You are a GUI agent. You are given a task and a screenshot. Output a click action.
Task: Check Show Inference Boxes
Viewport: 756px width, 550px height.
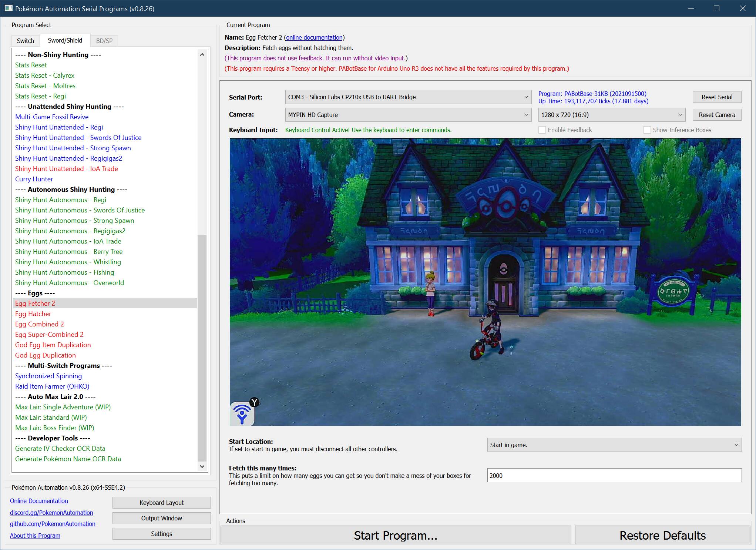[647, 130]
